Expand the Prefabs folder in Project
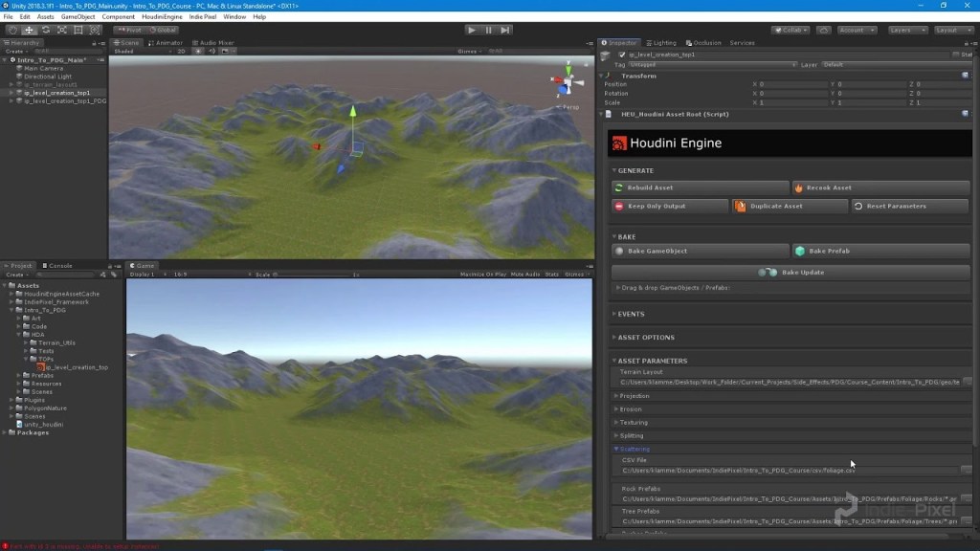 coord(19,375)
